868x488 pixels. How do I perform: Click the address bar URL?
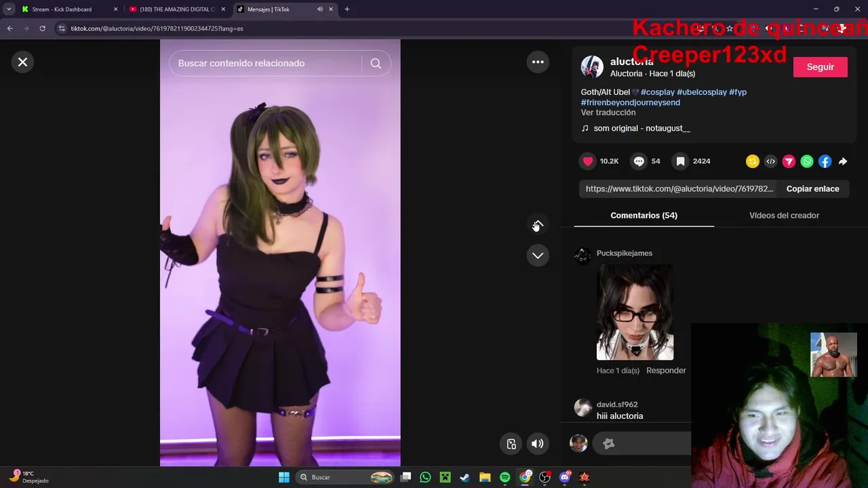pos(157,28)
